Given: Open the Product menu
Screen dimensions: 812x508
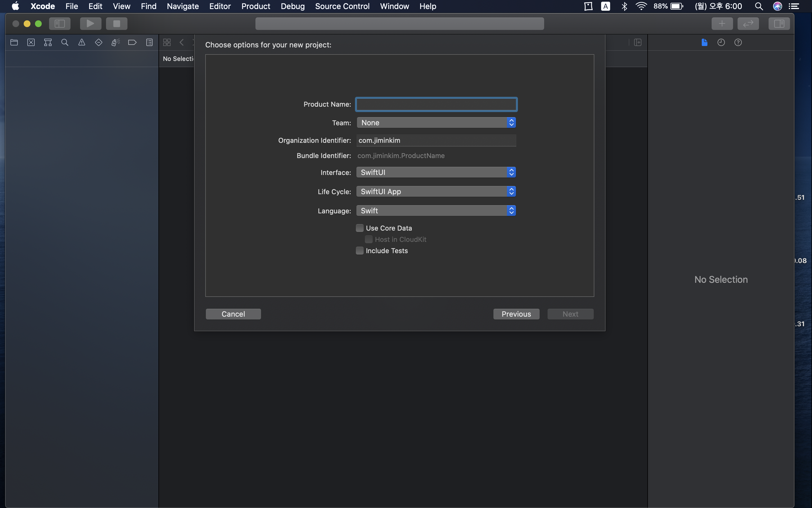Looking at the screenshot, I should [x=256, y=6].
